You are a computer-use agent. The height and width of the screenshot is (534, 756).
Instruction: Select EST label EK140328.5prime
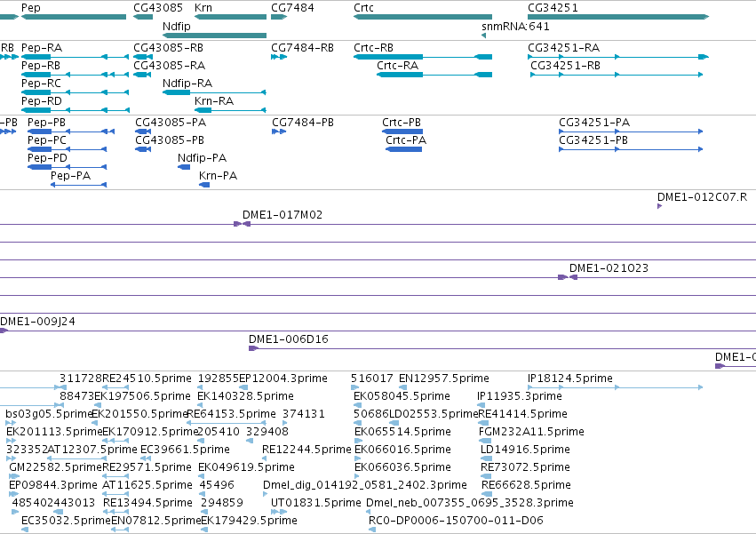point(245,396)
